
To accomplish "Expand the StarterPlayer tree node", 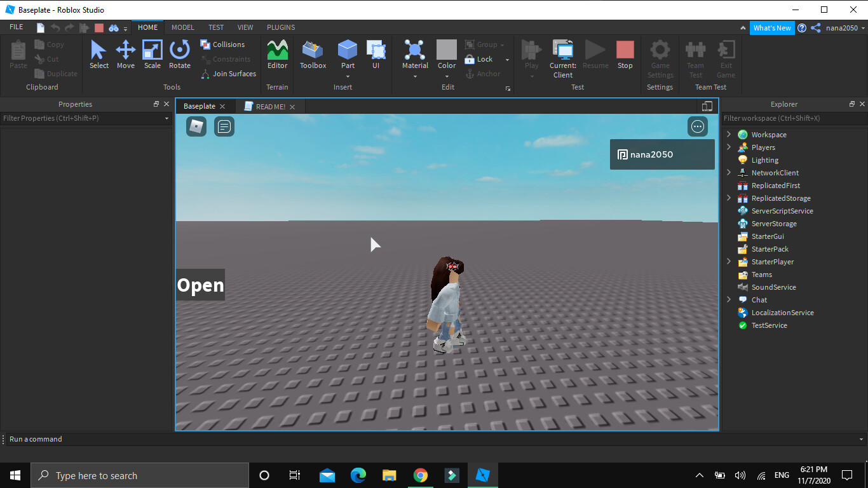I will [729, 262].
